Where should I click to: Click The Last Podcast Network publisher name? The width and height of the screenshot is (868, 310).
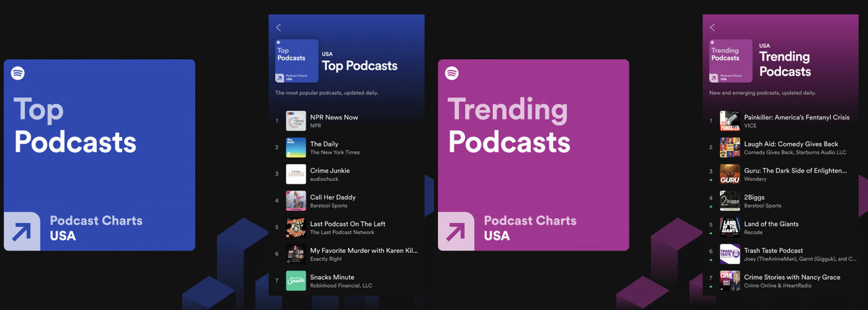(x=342, y=233)
